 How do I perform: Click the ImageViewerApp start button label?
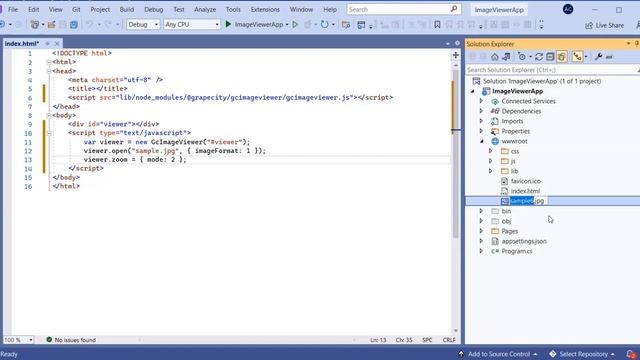[x=259, y=24]
